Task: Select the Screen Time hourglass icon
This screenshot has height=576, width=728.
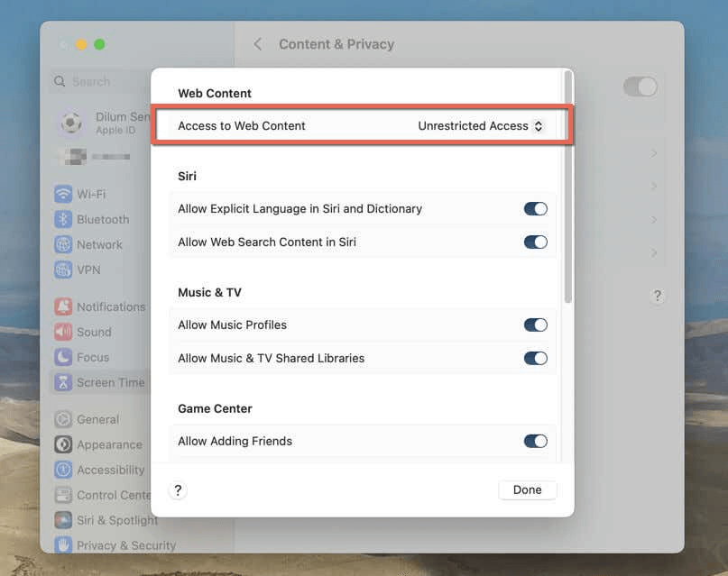Action: point(63,382)
